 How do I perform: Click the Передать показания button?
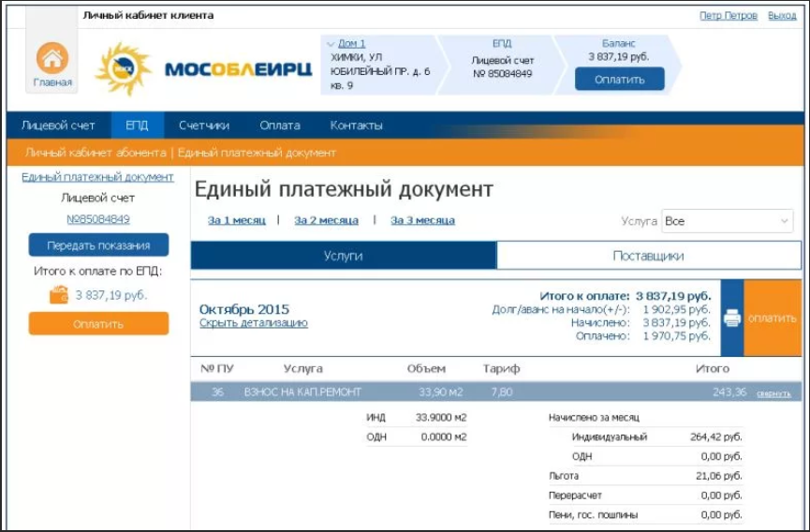(x=98, y=245)
